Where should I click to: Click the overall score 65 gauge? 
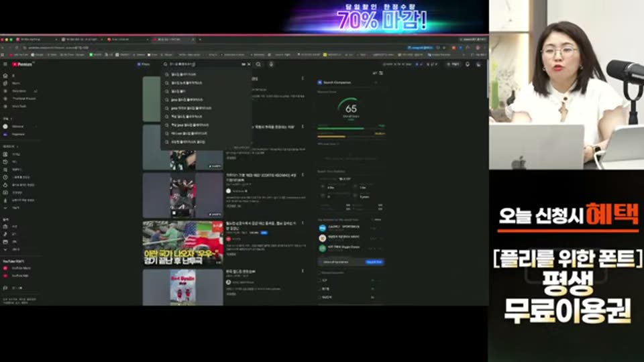click(x=351, y=109)
